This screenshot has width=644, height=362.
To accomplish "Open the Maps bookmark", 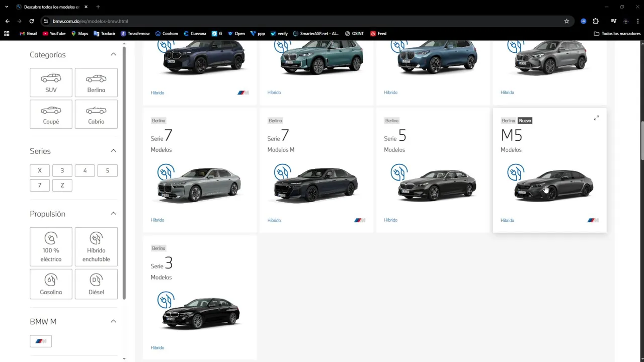I will pos(79,34).
